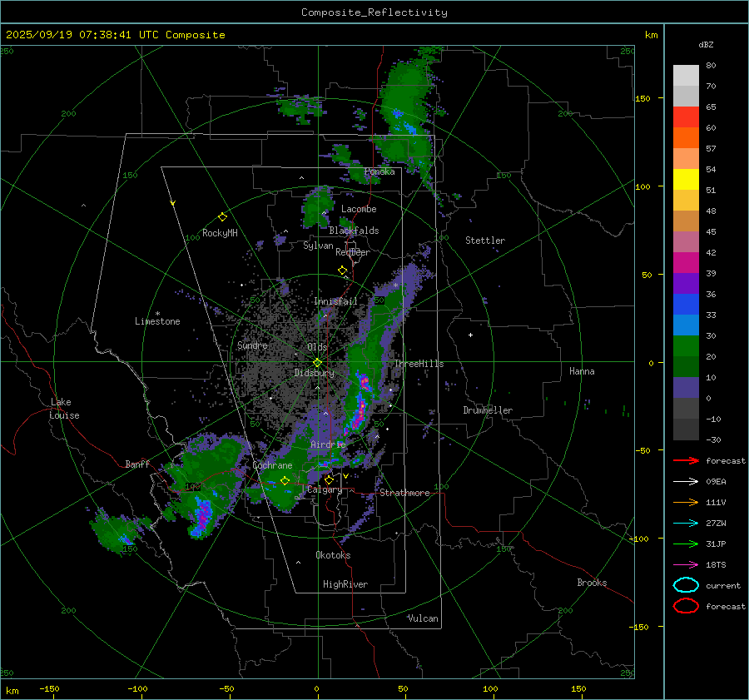749x700 pixels.
Task: Click the Composite_Reflectivity title bar
Action: (x=374, y=12)
